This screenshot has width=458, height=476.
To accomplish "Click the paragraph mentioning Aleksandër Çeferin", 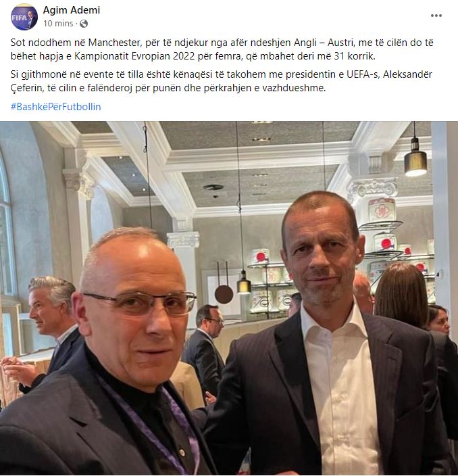I will click(221, 81).
